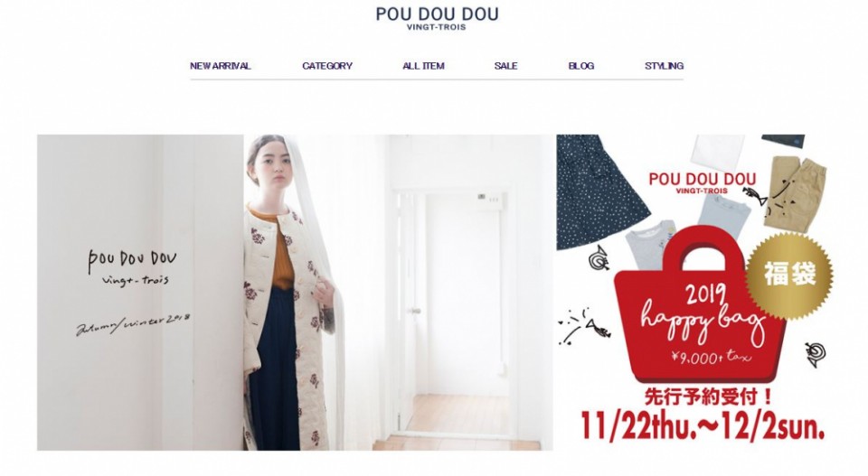Open the STYLING page
This screenshot has width=868, height=476.
click(664, 66)
